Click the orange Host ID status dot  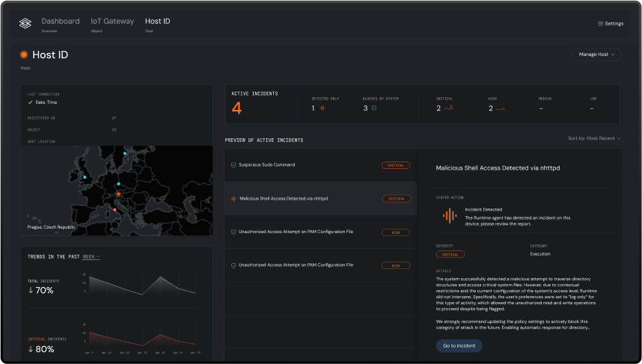(24, 55)
